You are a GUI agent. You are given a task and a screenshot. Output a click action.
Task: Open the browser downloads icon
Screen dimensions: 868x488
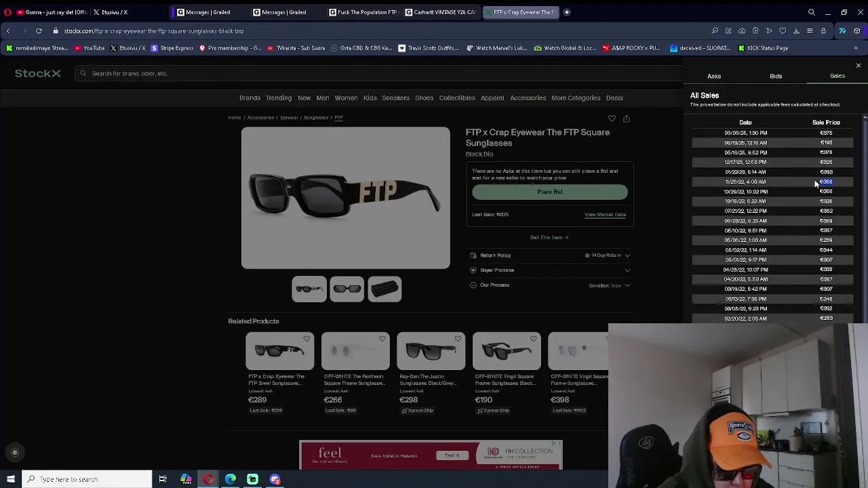tap(796, 30)
